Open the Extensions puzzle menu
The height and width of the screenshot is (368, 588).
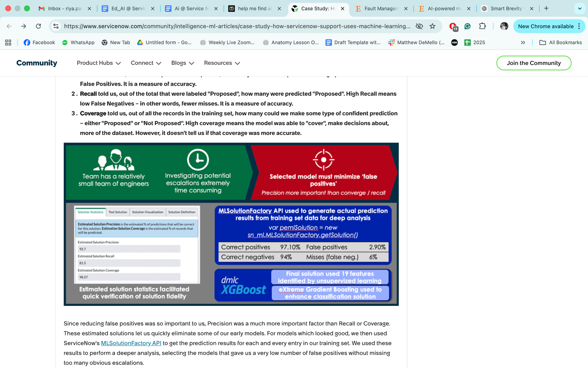pos(482,26)
